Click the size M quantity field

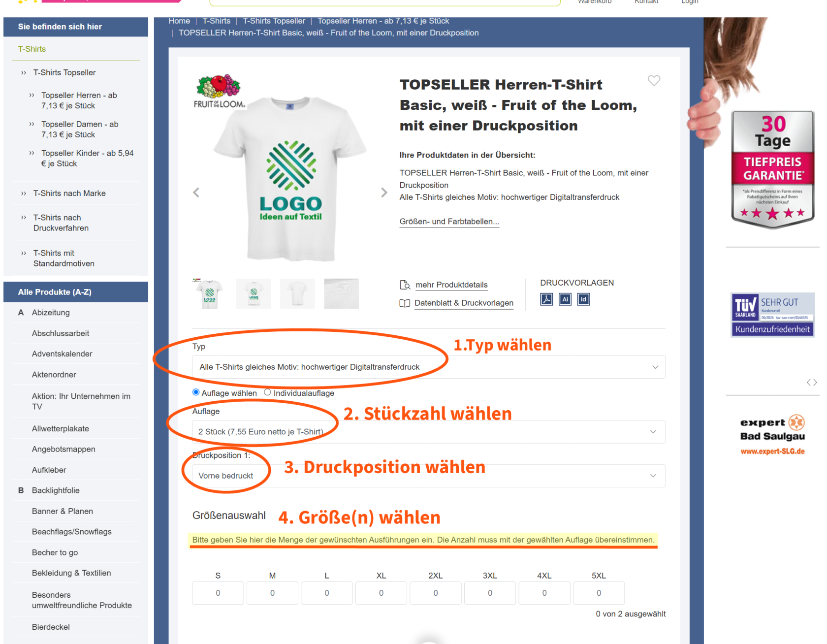[272, 593]
